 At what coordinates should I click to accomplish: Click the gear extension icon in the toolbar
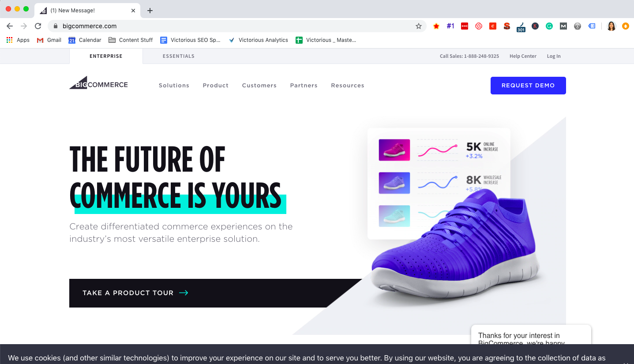tap(578, 26)
